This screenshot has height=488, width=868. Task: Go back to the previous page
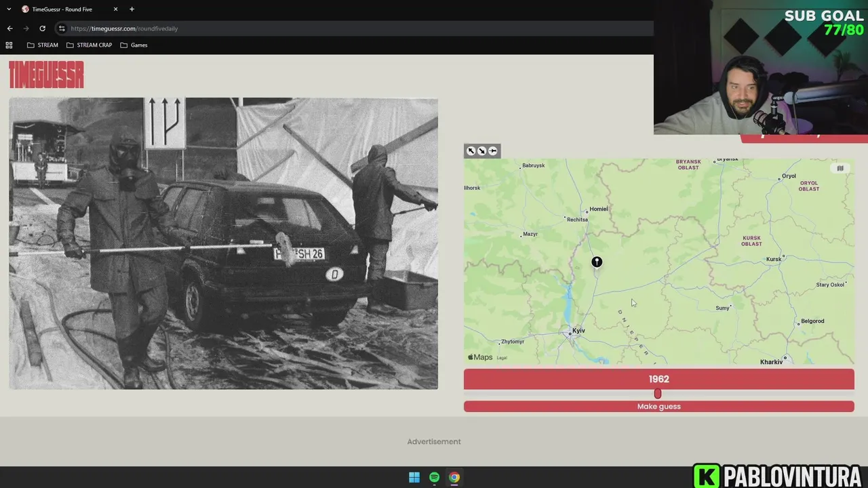(x=9, y=28)
